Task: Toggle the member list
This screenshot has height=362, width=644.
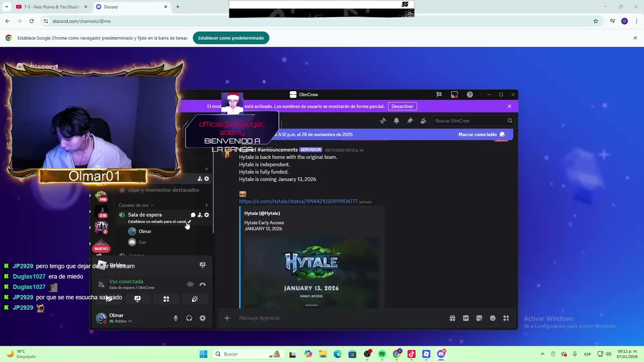Action: pos(423,121)
